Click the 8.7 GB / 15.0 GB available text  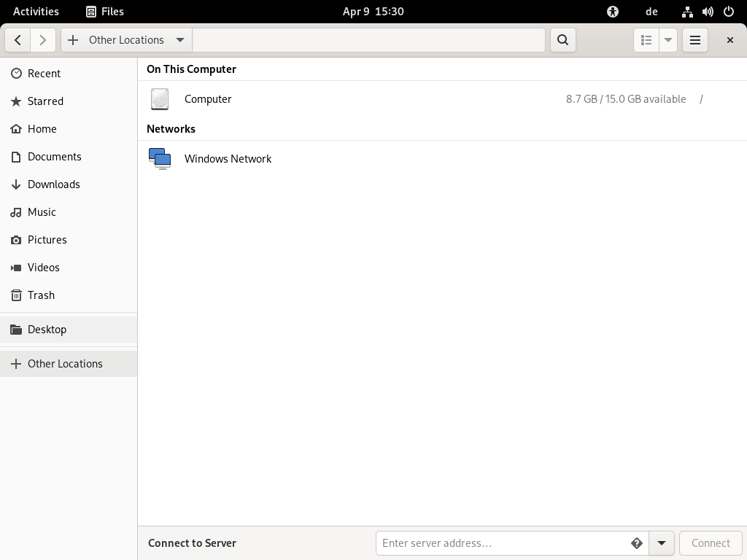626,99
